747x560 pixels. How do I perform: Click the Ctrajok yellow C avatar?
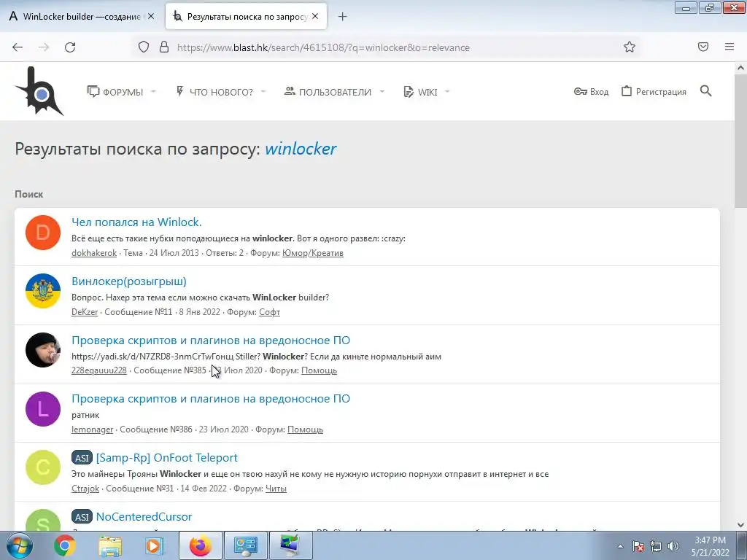click(43, 467)
